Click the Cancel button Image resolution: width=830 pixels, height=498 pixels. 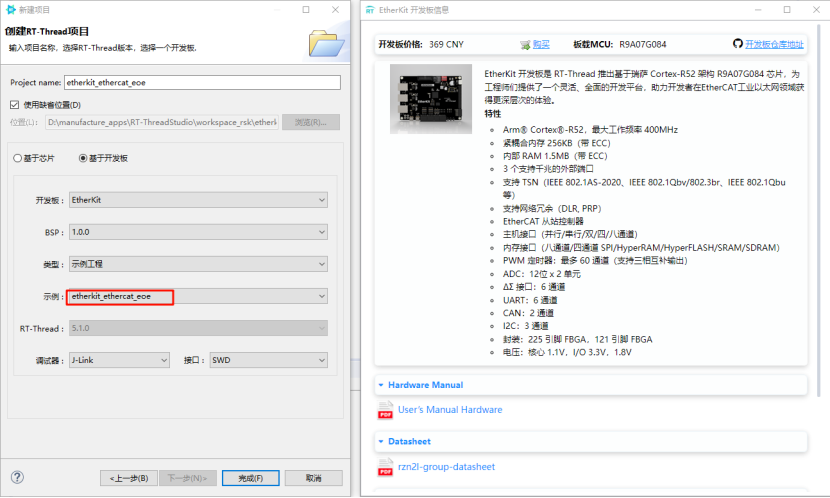click(x=313, y=478)
